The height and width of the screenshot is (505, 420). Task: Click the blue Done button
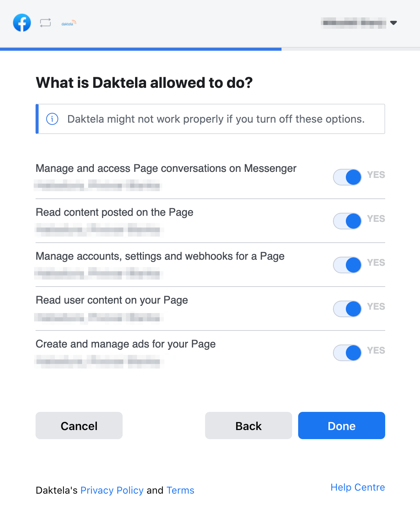coord(342,426)
